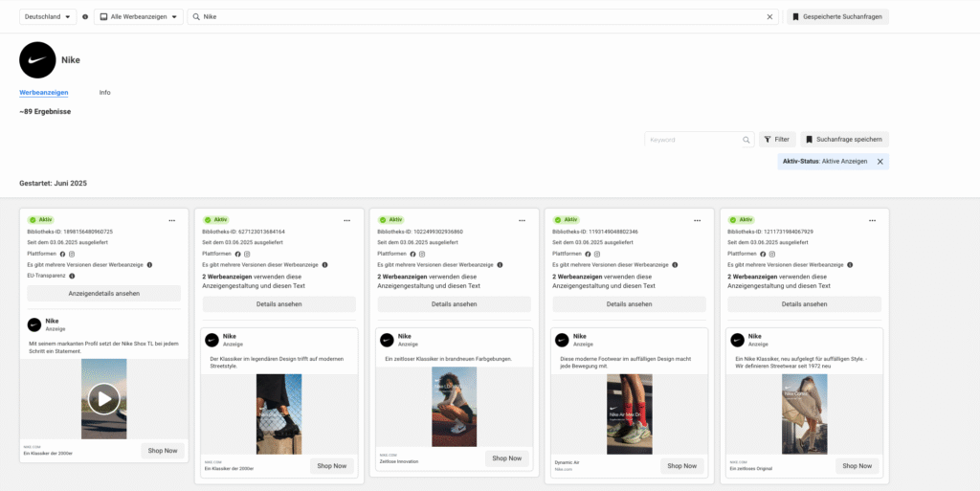
Task: Click Nike avatar in brandneuen Farbgebungen ad
Action: 387,340
